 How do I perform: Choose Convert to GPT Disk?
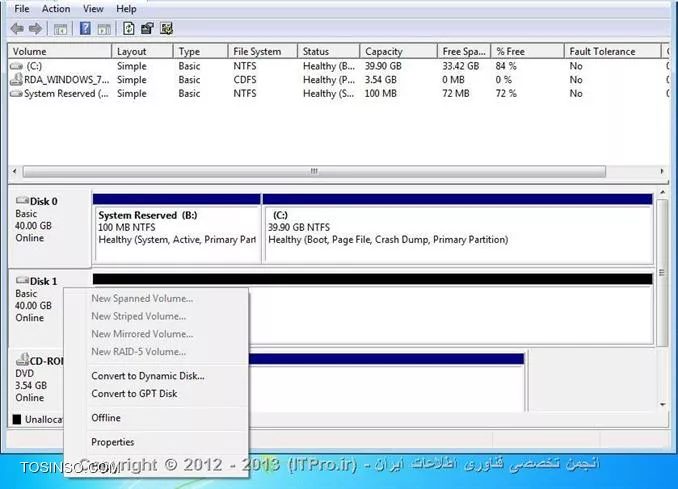click(x=134, y=393)
